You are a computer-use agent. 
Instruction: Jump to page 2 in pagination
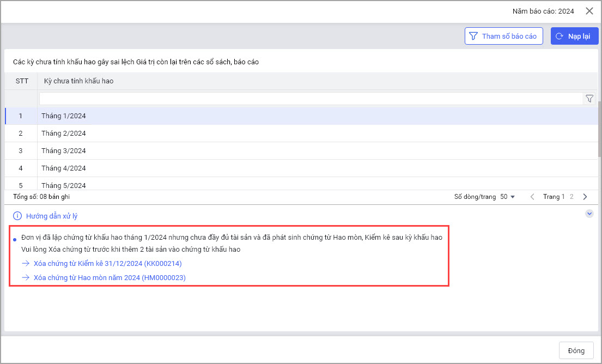(x=571, y=197)
